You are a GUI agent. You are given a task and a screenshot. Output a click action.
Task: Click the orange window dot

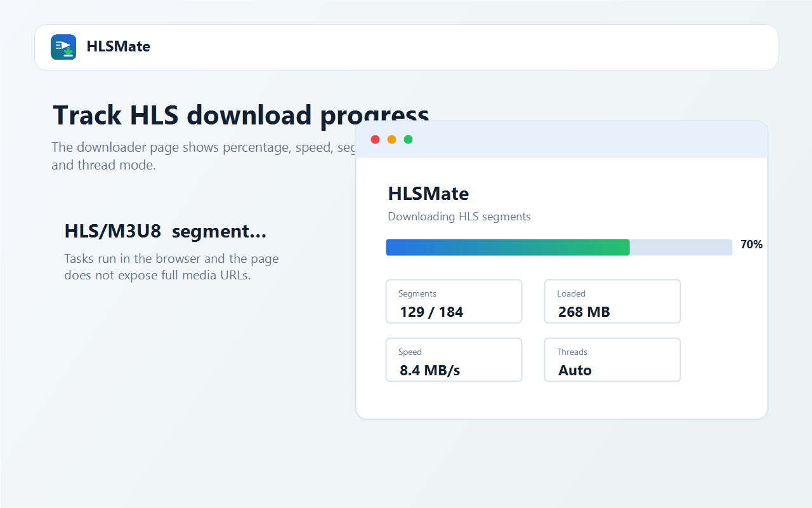tap(391, 139)
